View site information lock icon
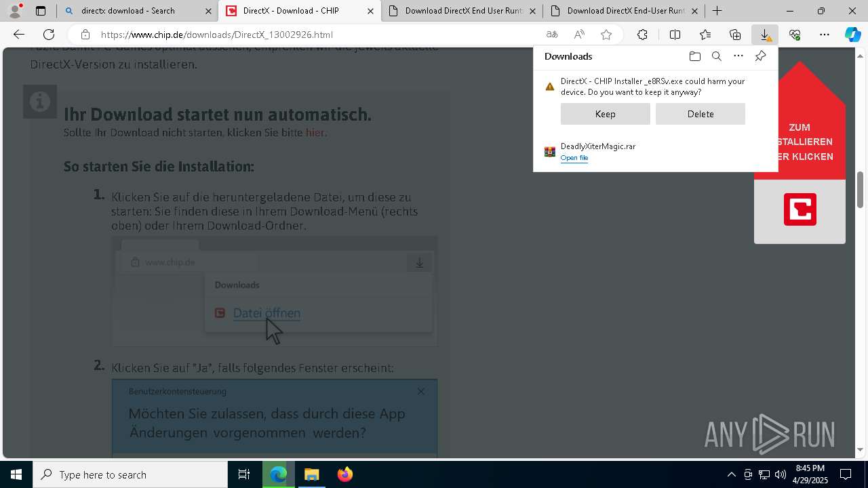This screenshot has width=868, height=488. click(85, 35)
